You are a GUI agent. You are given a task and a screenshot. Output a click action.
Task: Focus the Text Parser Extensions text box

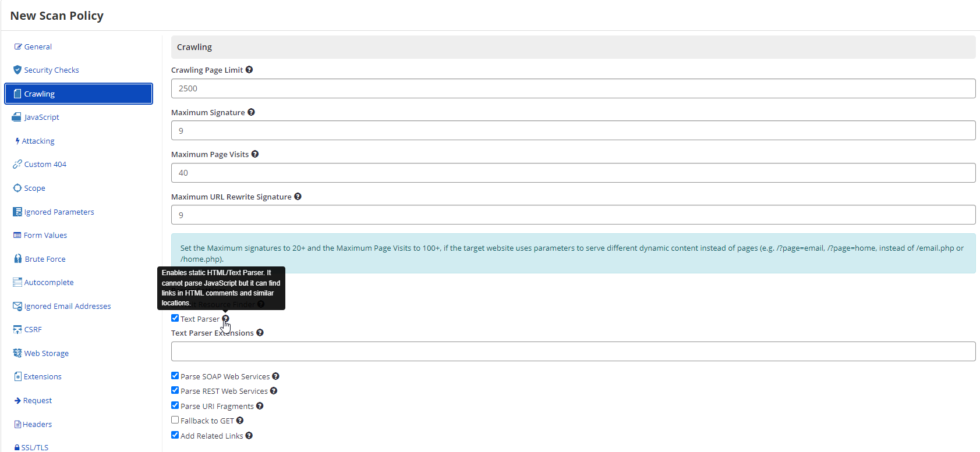point(573,351)
